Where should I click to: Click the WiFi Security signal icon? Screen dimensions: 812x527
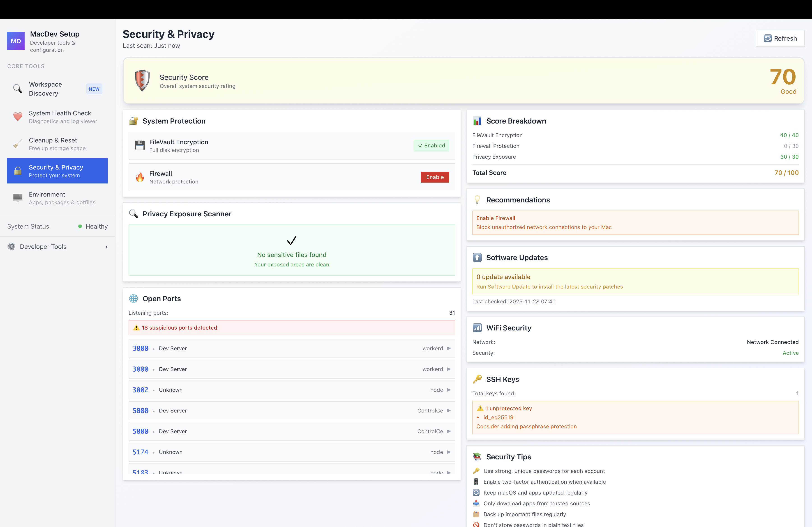click(x=477, y=328)
